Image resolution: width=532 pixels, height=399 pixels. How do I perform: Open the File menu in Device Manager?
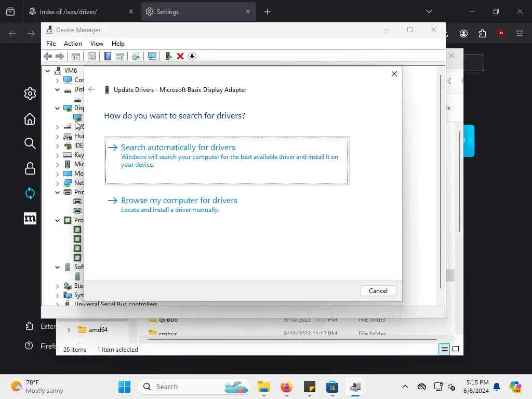pyautogui.click(x=51, y=44)
